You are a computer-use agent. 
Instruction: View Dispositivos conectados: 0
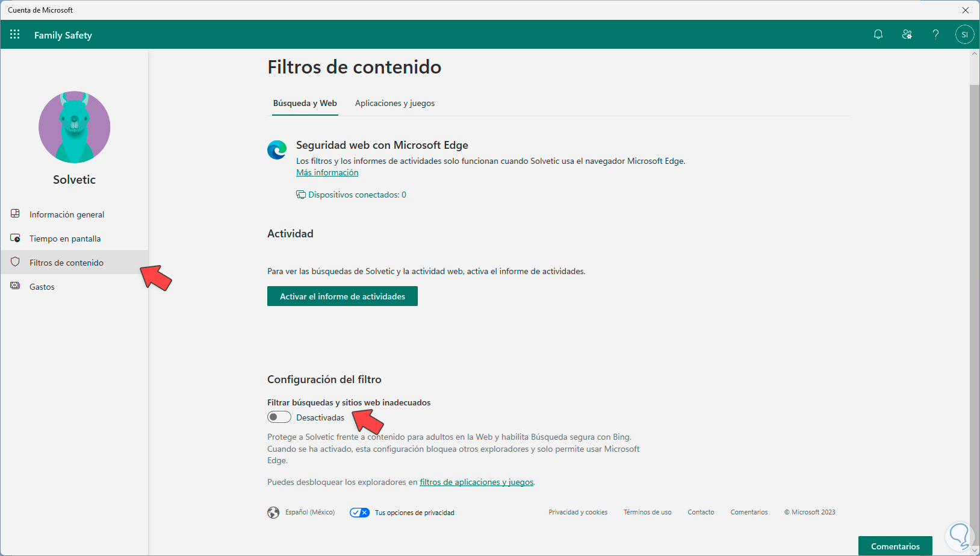click(x=357, y=195)
